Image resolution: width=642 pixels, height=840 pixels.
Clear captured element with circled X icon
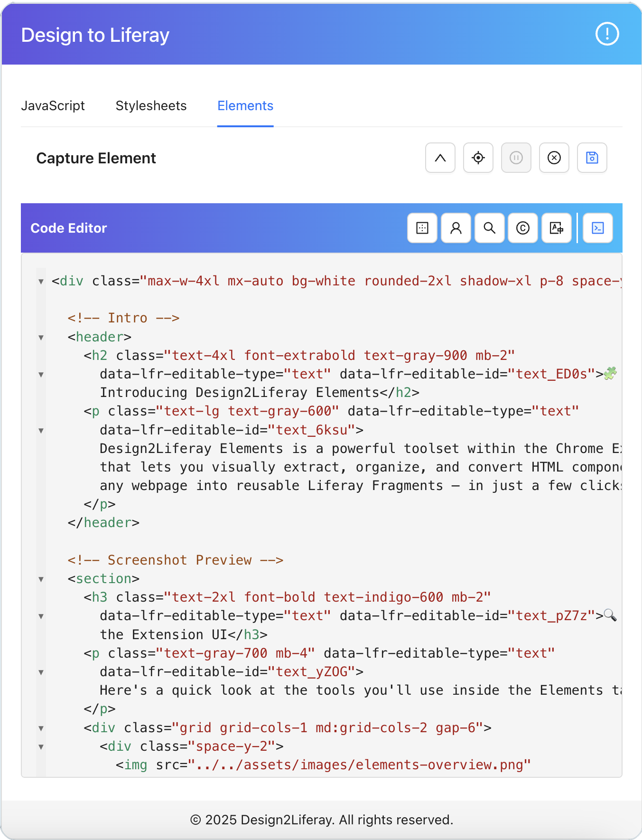[554, 158]
